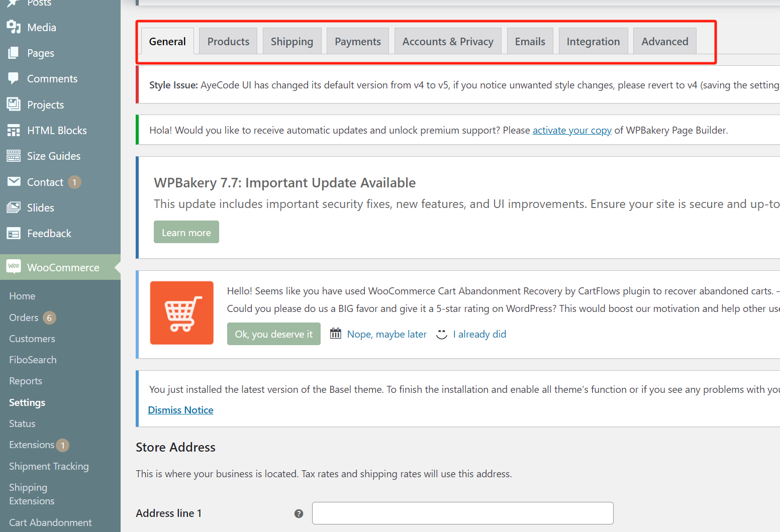The width and height of the screenshot is (780, 532).
Task: Click the Ok, you deserve it button
Action: click(x=273, y=334)
